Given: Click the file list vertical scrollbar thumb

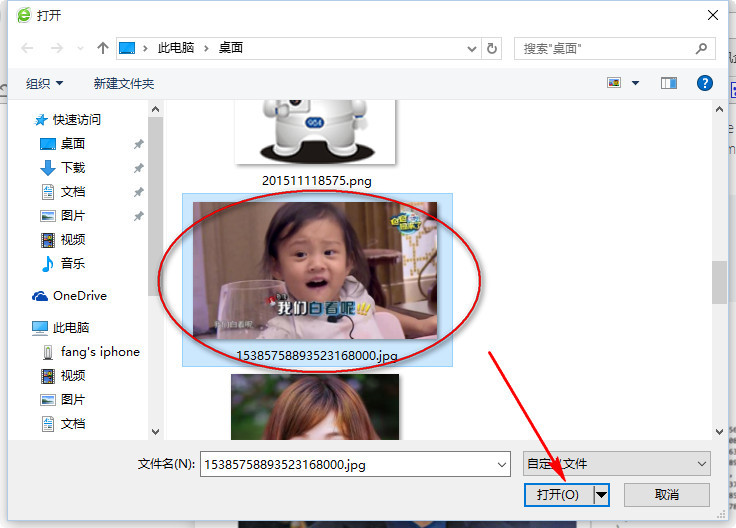Looking at the screenshot, I should tap(719, 282).
